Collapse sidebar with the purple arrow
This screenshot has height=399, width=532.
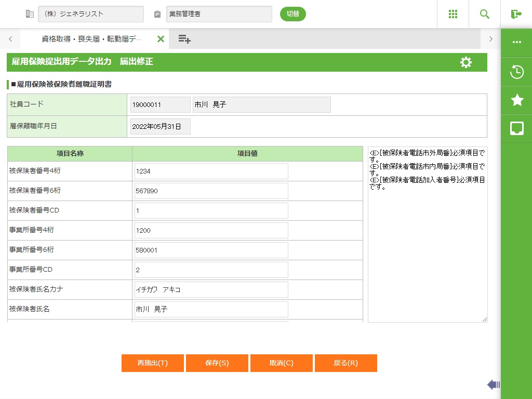coord(493,384)
